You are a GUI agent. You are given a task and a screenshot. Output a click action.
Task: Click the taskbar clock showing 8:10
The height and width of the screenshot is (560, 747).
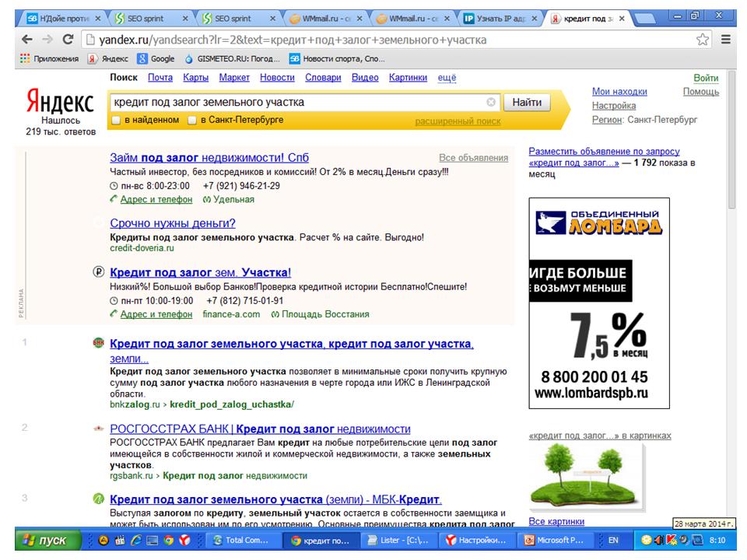click(717, 541)
